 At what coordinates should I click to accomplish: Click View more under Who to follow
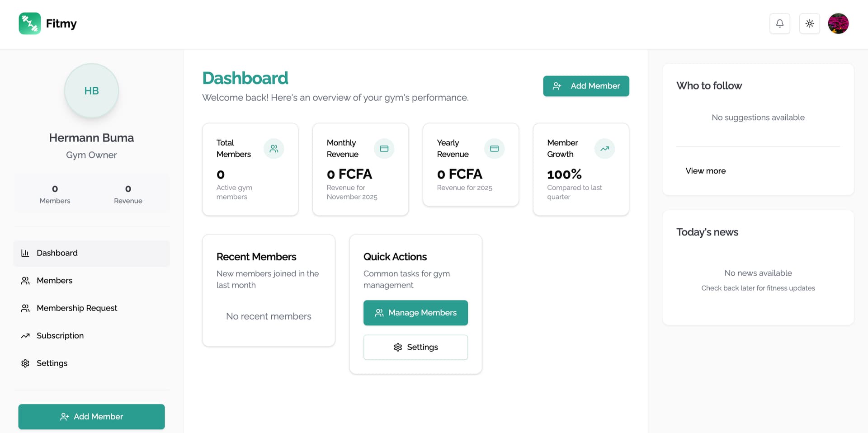(705, 171)
